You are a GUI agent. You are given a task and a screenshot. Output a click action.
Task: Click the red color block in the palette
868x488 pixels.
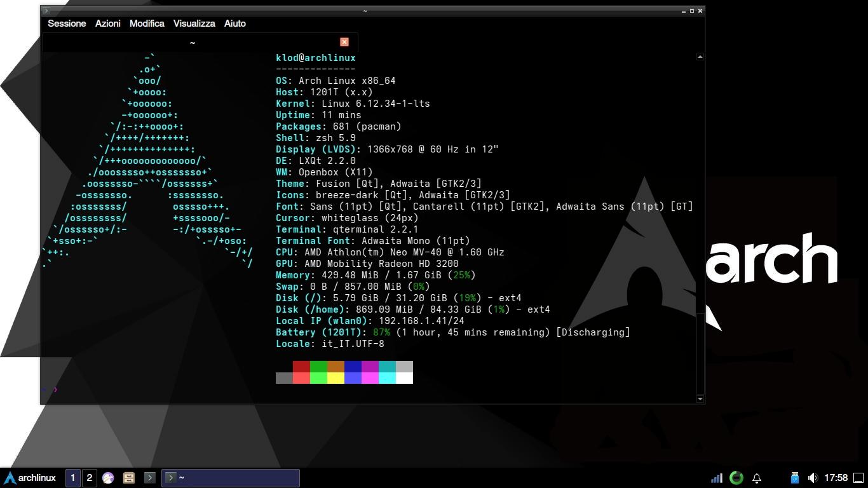point(301,367)
